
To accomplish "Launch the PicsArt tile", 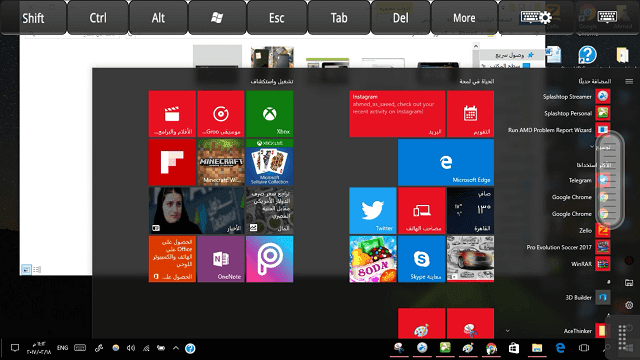I will click(x=269, y=259).
